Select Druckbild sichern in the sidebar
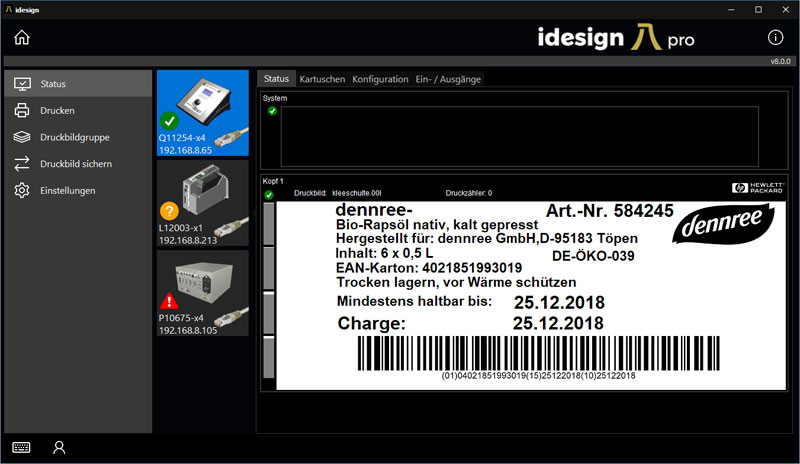 point(78,164)
